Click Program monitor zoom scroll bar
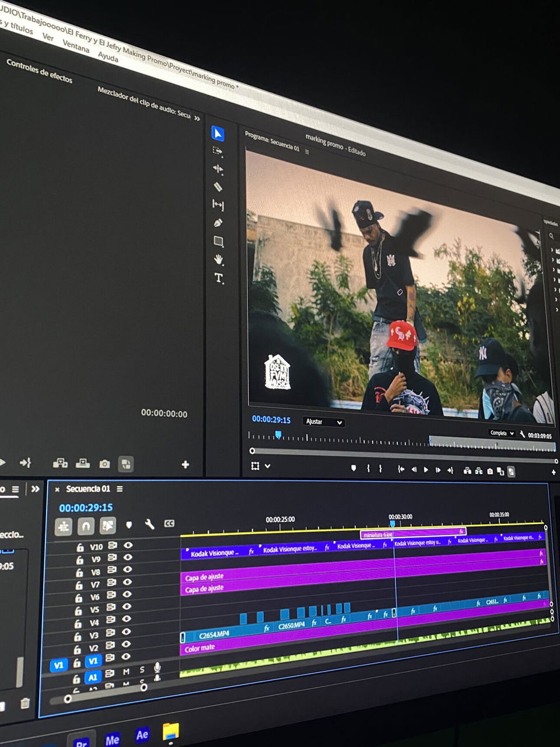Screen dimensions: 560x747 (x=404, y=455)
